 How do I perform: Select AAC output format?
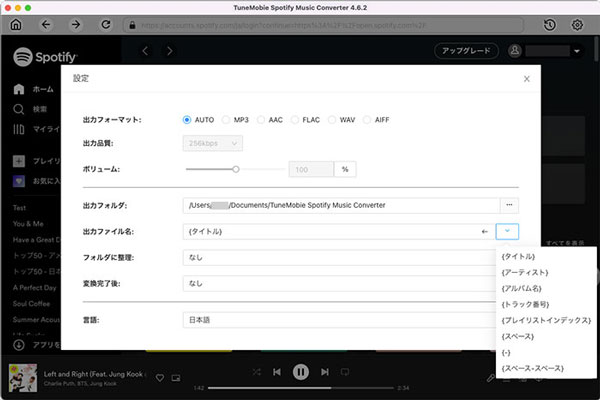pyautogui.click(x=261, y=120)
